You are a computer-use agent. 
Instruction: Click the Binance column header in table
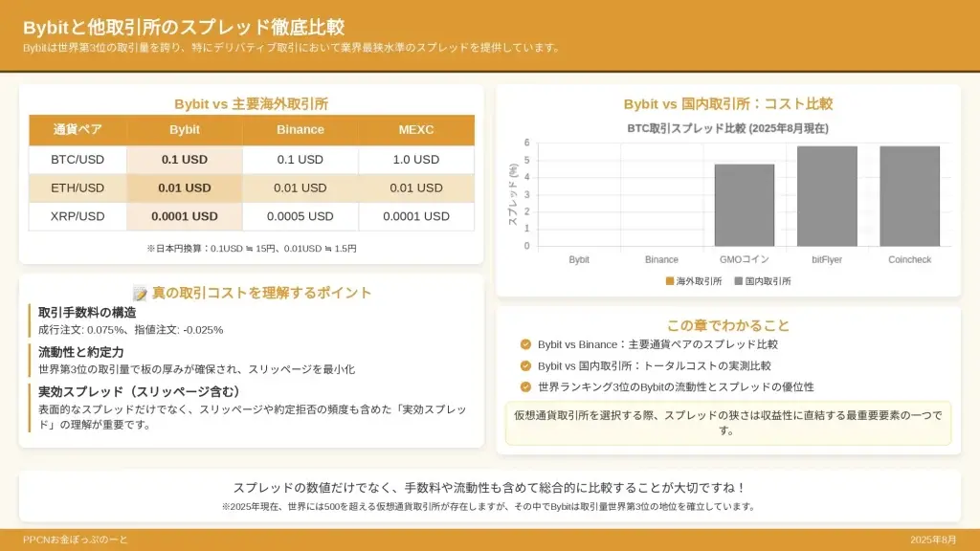pos(301,130)
